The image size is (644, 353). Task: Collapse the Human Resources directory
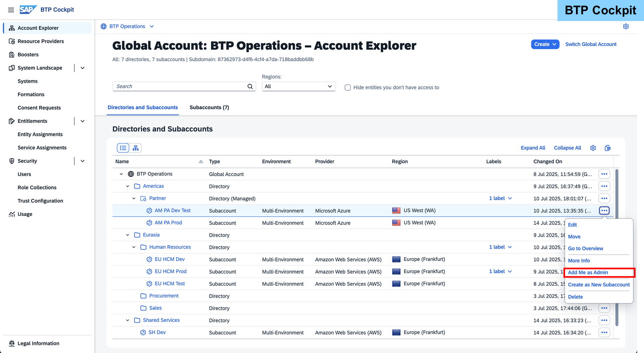(134, 247)
